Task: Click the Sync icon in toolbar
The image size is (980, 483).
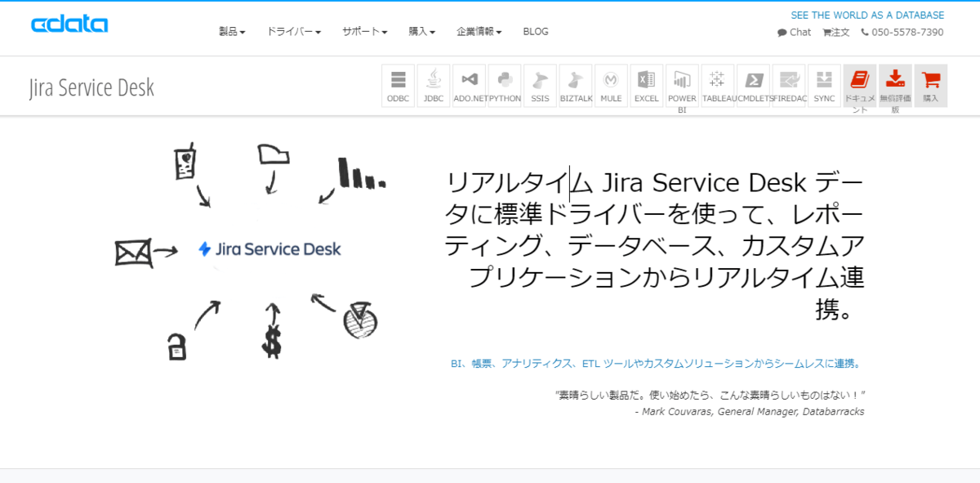Action: tap(824, 85)
